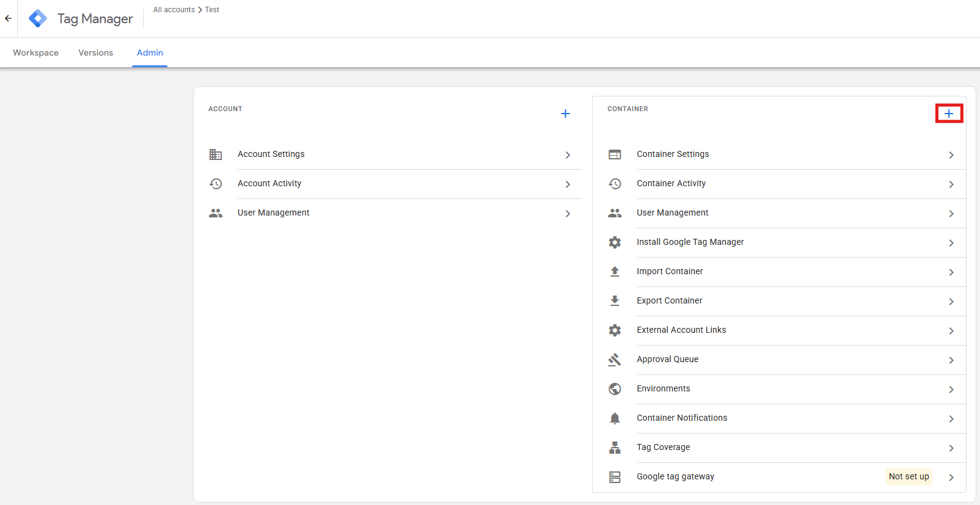This screenshot has width=980, height=505.
Task: Click the Tag Manager title text
Action: pyautogui.click(x=95, y=19)
